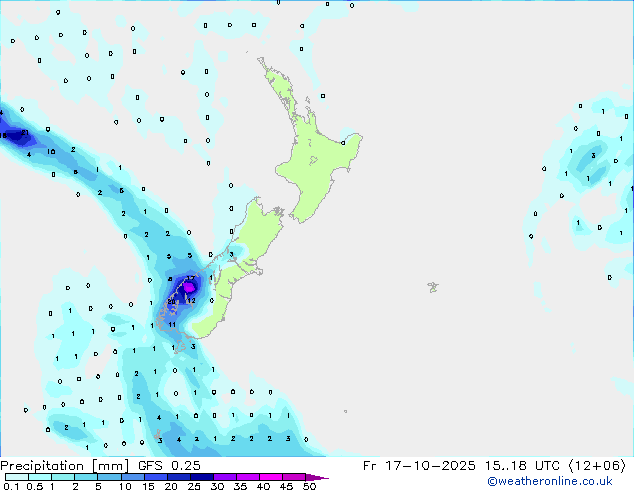Click the '50' legend scale label
Image resolution: width=634 pixels, height=490 pixels.
tap(309, 486)
